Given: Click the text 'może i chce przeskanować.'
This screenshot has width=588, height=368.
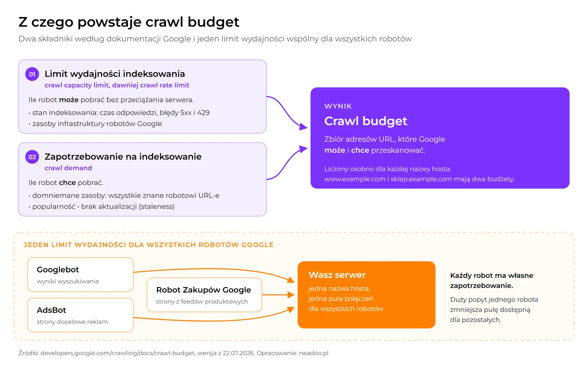Looking at the screenshot, I should tap(374, 150).
